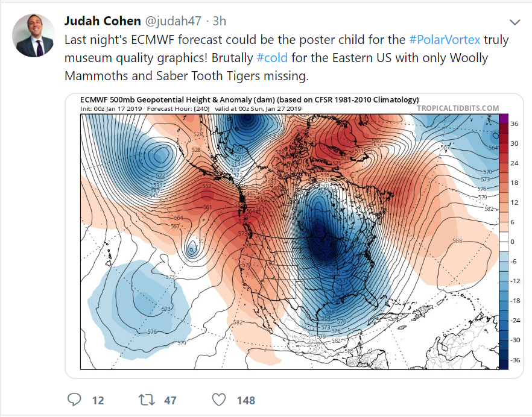Click the reply speech bubble icon
Viewport: 532px width, 417px height.
point(74,400)
